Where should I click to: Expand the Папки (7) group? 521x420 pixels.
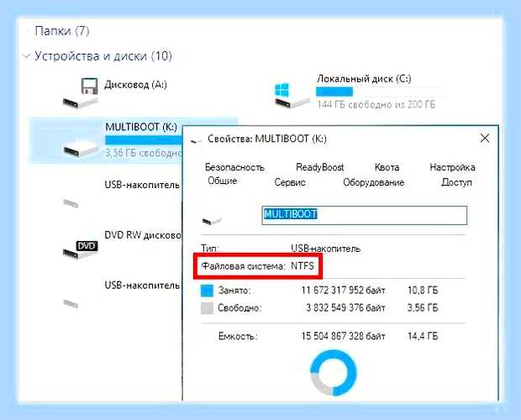(x=27, y=31)
